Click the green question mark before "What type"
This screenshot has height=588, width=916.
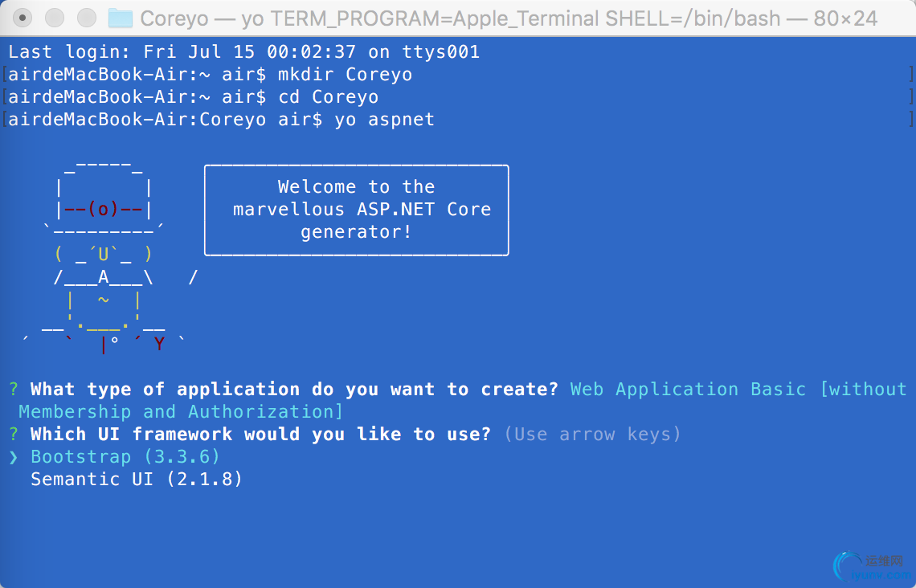click(x=14, y=390)
